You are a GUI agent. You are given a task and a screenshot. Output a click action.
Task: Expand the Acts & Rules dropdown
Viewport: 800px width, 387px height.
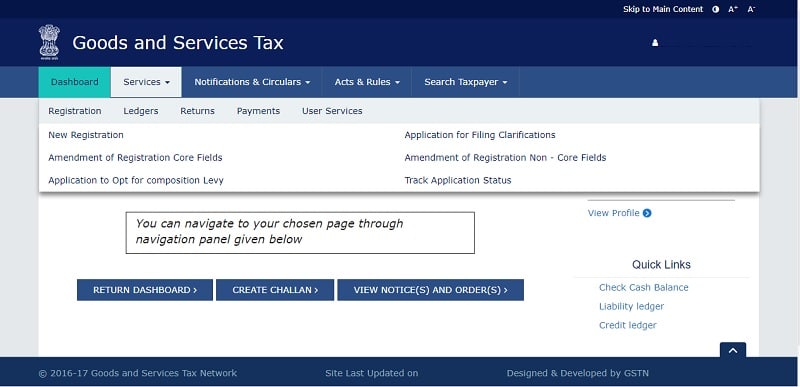click(367, 82)
